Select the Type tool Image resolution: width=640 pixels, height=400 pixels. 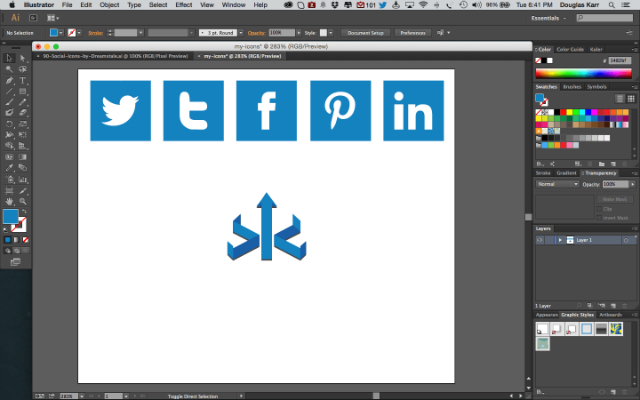[21, 80]
